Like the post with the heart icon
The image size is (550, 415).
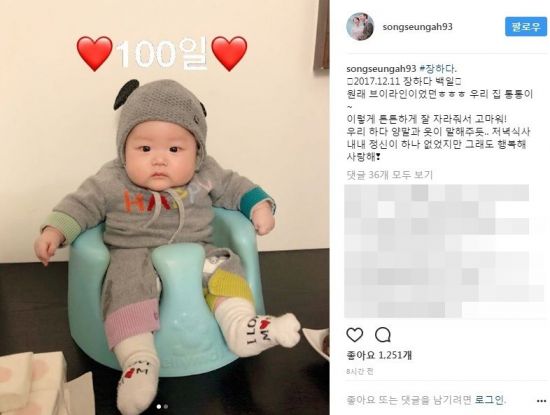coord(355,335)
